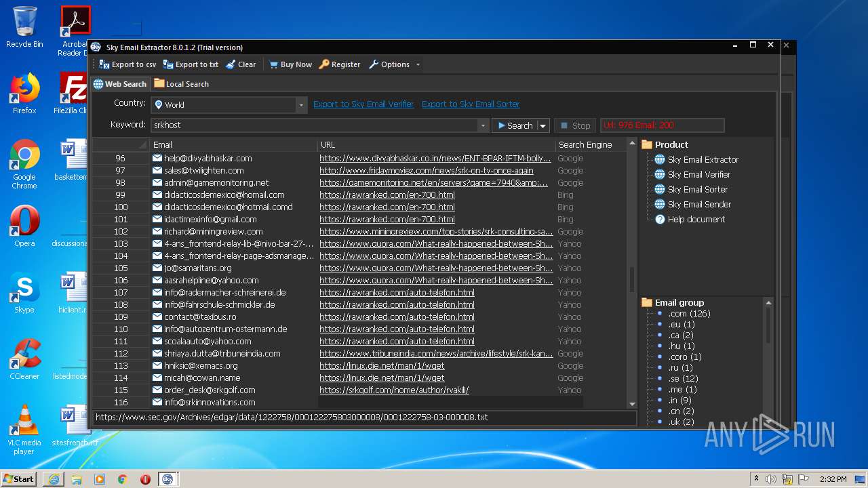Screen dimensions: 868x488
Task: Click envelope icon beside scoalaauto@yahoo.com
Action: (157, 342)
